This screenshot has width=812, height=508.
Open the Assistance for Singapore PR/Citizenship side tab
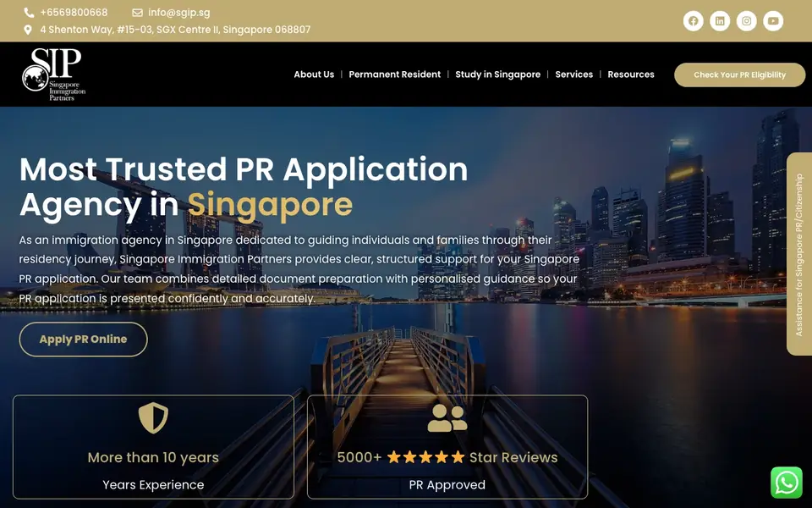pos(799,254)
